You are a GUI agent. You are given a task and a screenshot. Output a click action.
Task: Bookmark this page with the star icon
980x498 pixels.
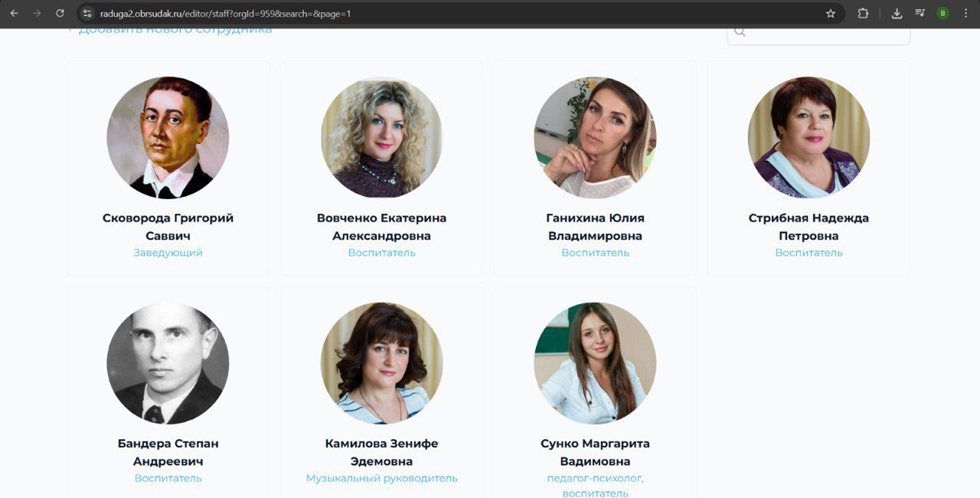pos(831,13)
